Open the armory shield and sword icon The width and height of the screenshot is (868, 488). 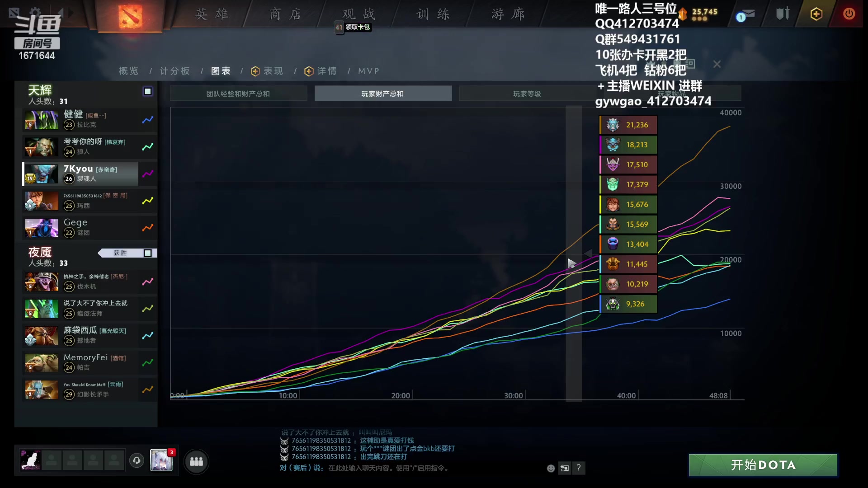(x=783, y=14)
